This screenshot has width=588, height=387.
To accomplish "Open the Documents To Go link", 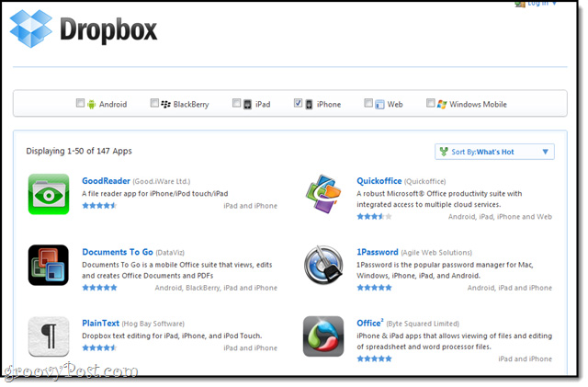I will pos(118,252).
